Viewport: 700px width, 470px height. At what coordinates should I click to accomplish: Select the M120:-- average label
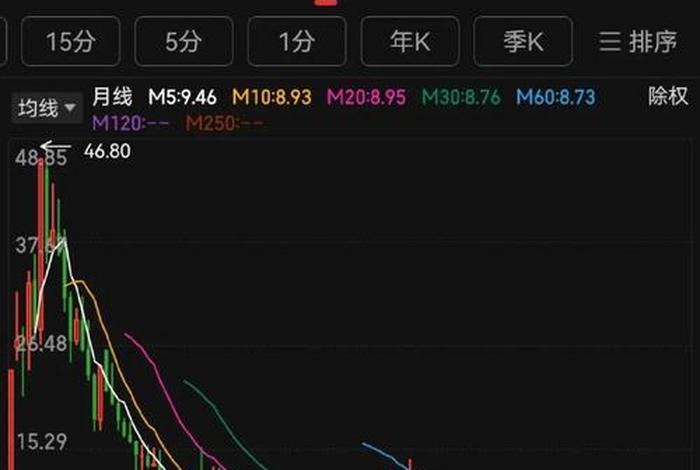click(x=131, y=123)
